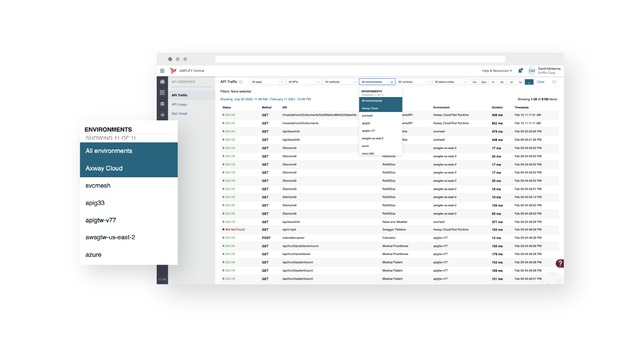Click the Showing July 02 2020 date range text
Screen dimensions: 644x337
265,99
